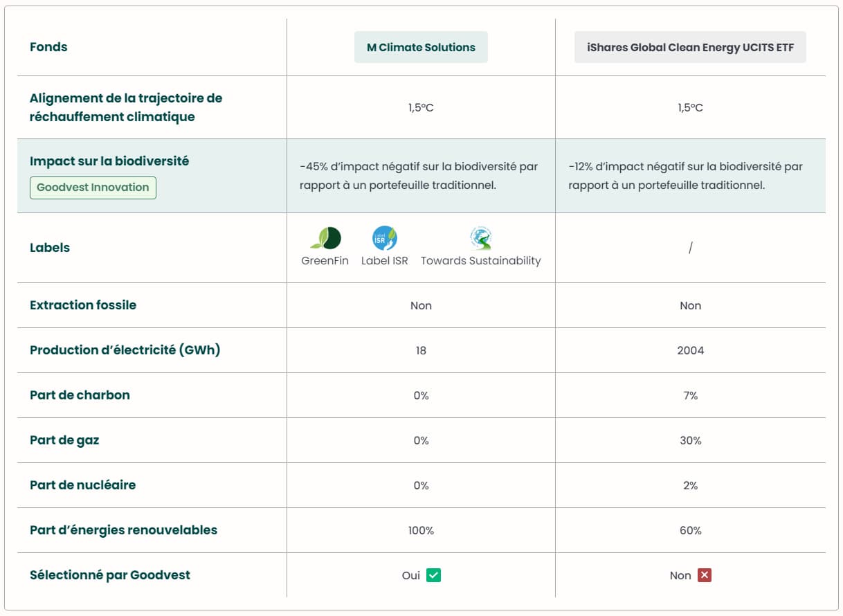Screen dimensions: 843x616
Task: Click the green checkmark next to Oui
Action: pos(433,574)
